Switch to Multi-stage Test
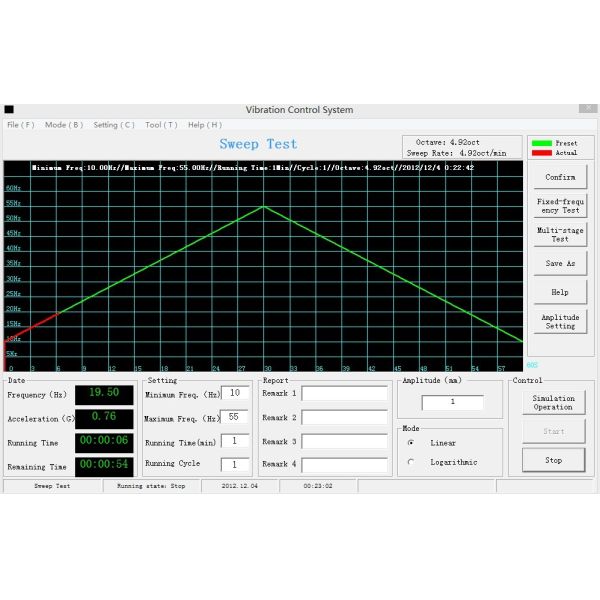 [x=559, y=235]
